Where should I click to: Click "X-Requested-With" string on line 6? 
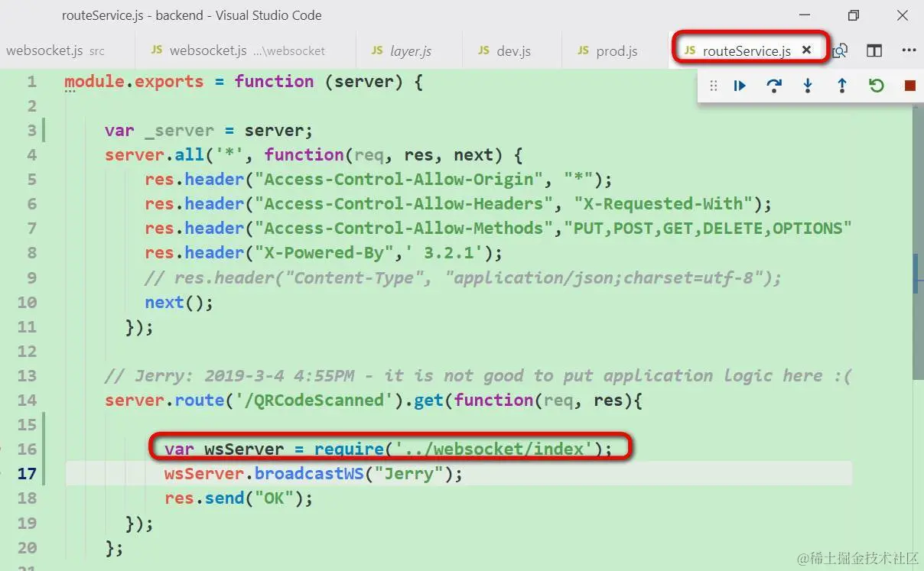click(664, 204)
